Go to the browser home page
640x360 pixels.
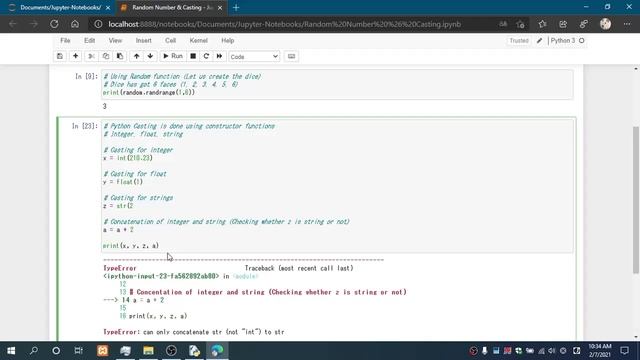(75, 24)
